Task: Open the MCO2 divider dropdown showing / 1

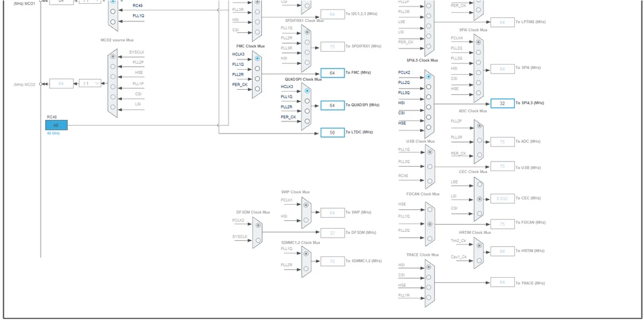Action: (90, 83)
